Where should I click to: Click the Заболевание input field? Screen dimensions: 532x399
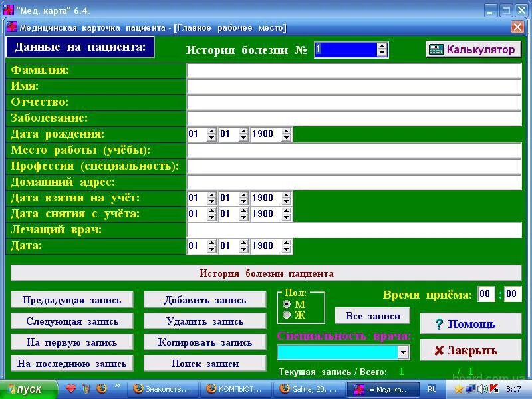tap(354, 118)
